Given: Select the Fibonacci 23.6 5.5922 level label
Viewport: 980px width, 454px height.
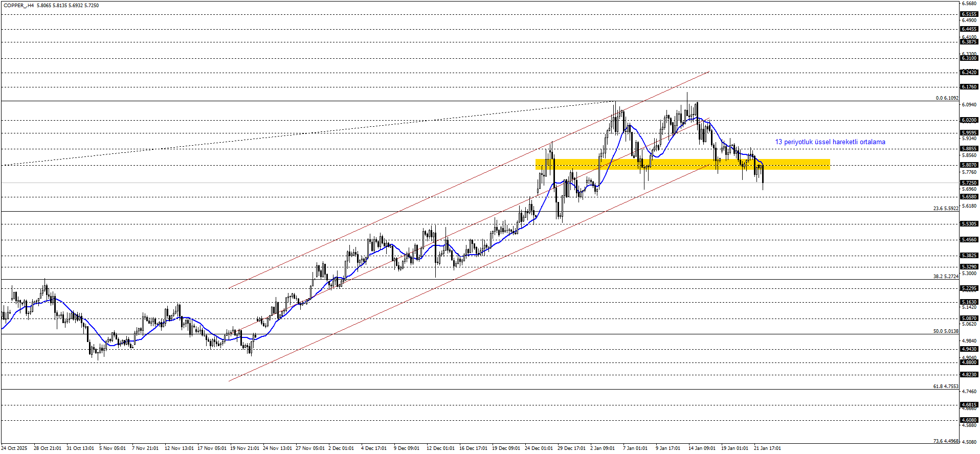Looking at the screenshot, I should tap(945, 209).
